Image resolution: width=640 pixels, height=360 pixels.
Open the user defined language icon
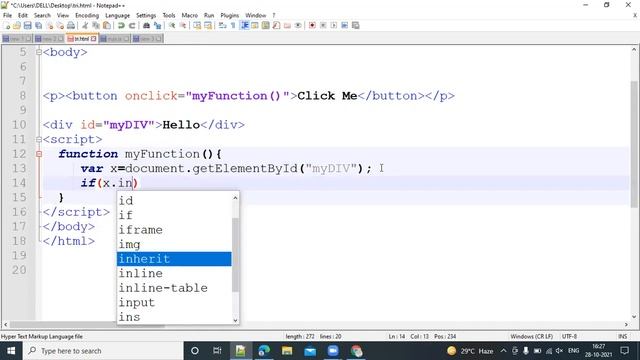pos(255,25)
